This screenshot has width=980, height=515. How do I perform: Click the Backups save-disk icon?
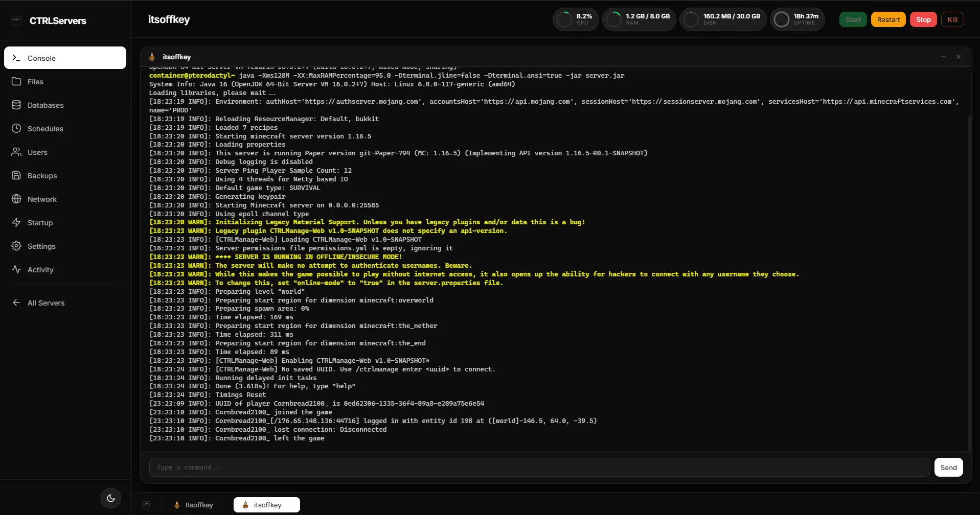tap(16, 175)
